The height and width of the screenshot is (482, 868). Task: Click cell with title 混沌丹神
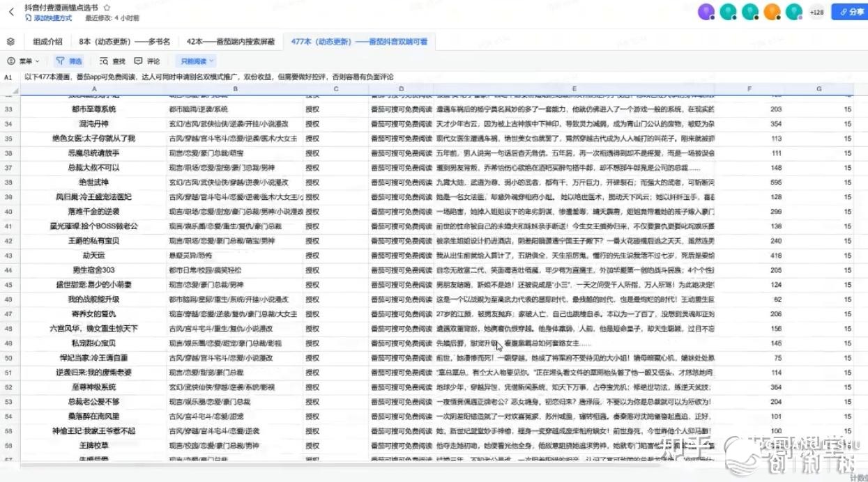pyautogui.click(x=93, y=124)
